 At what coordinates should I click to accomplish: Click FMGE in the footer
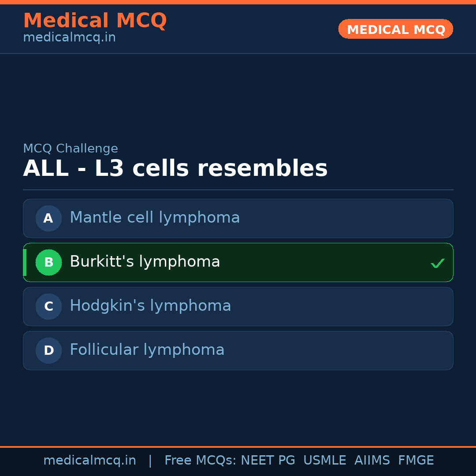416,461
